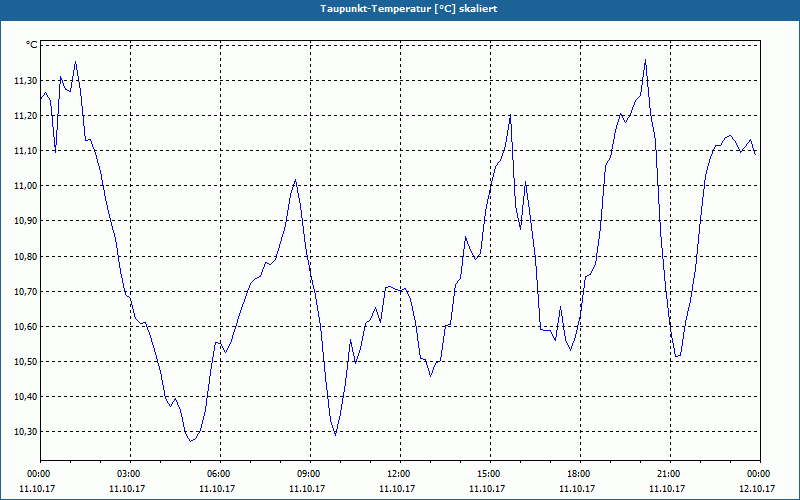
Task: Click the y-axis value '11,30'
Action: (x=26, y=81)
